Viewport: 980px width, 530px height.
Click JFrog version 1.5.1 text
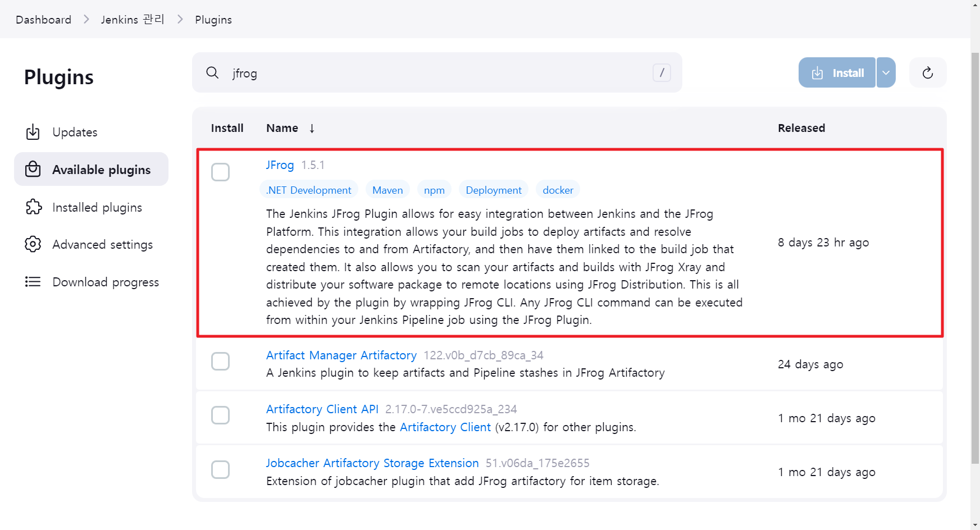click(x=313, y=165)
